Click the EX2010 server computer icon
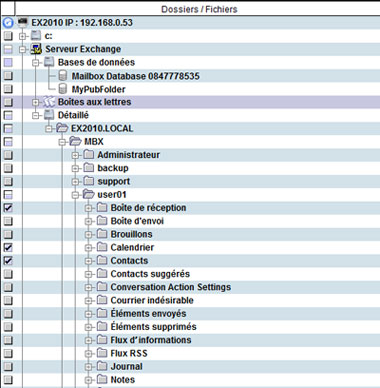This screenshot has height=388, width=380. pyautogui.click(x=23, y=22)
